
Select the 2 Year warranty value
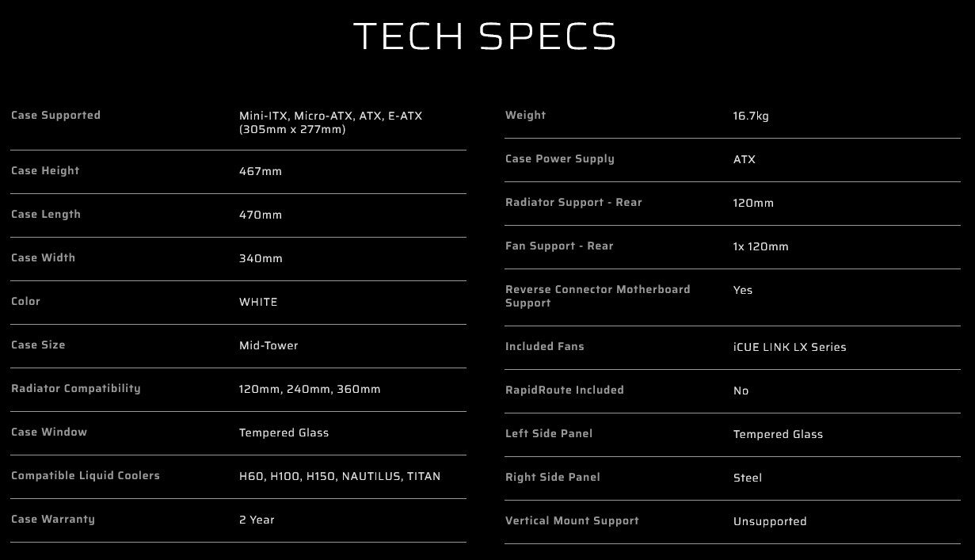(x=257, y=520)
